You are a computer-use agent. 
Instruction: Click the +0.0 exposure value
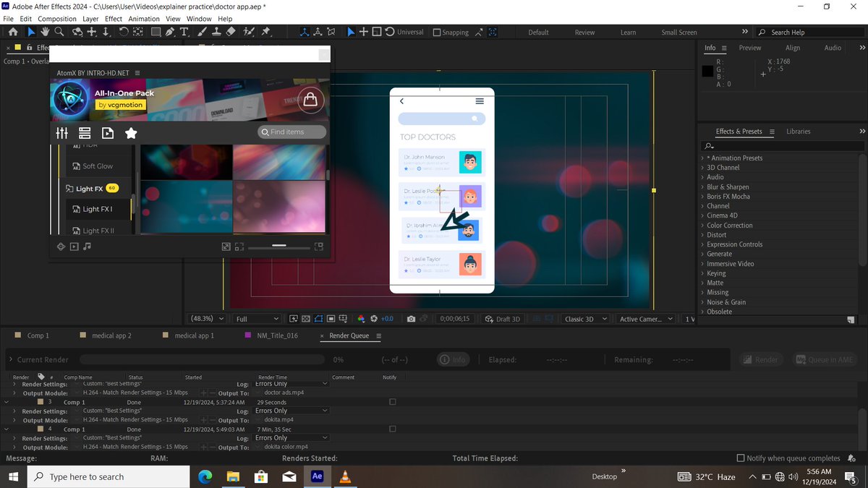click(x=387, y=319)
